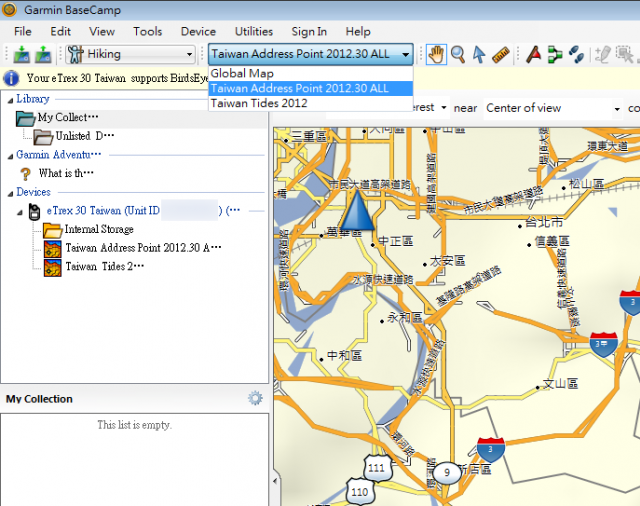The width and height of the screenshot is (640, 506).
Task: Click the eTrex 30 device icon
Action: click(35, 211)
